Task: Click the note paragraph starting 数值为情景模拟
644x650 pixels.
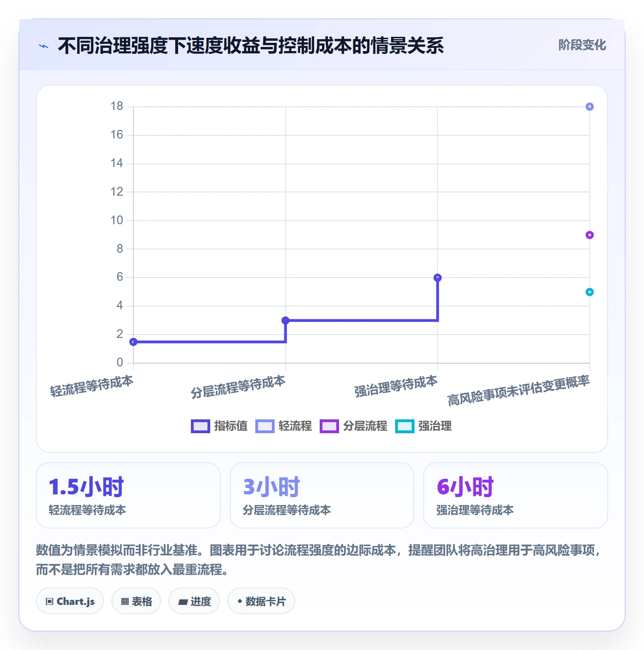Action: 319,560
